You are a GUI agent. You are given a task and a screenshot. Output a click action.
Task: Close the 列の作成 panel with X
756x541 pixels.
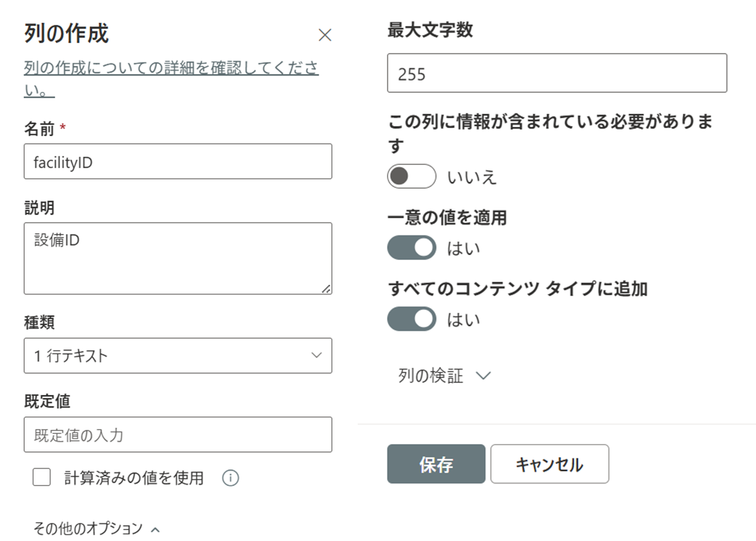click(x=325, y=35)
